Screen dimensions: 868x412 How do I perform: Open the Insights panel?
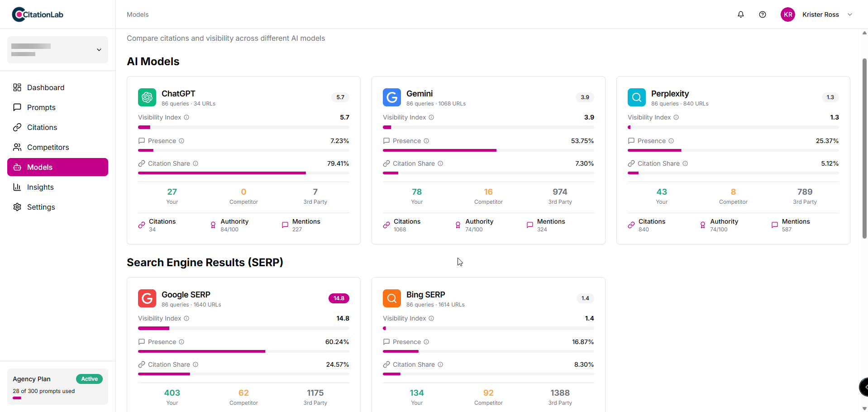pyautogui.click(x=39, y=187)
